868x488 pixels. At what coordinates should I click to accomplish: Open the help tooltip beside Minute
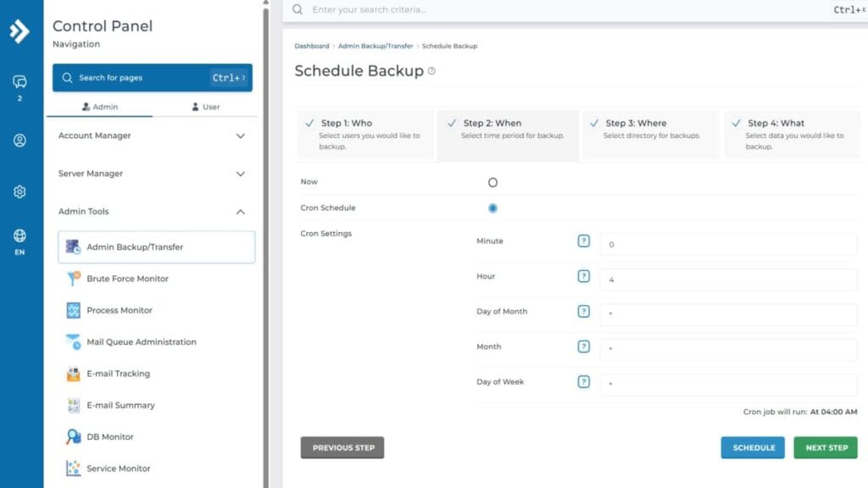pos(583,241)
